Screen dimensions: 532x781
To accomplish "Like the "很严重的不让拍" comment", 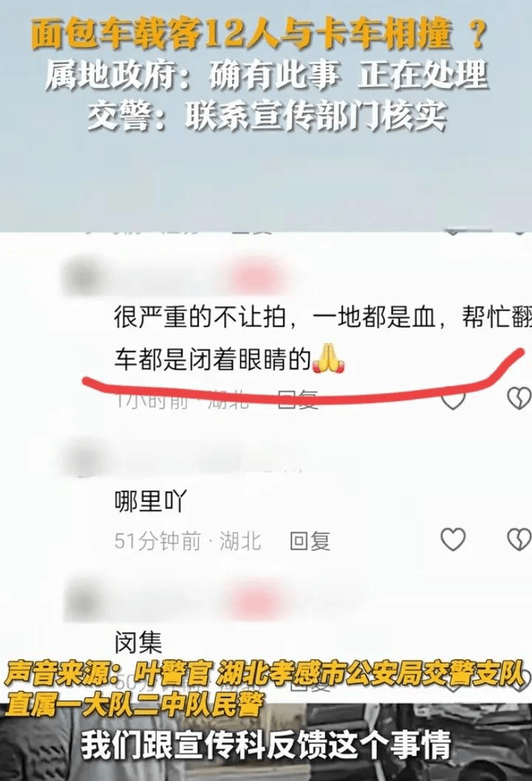I will point(453,399).
